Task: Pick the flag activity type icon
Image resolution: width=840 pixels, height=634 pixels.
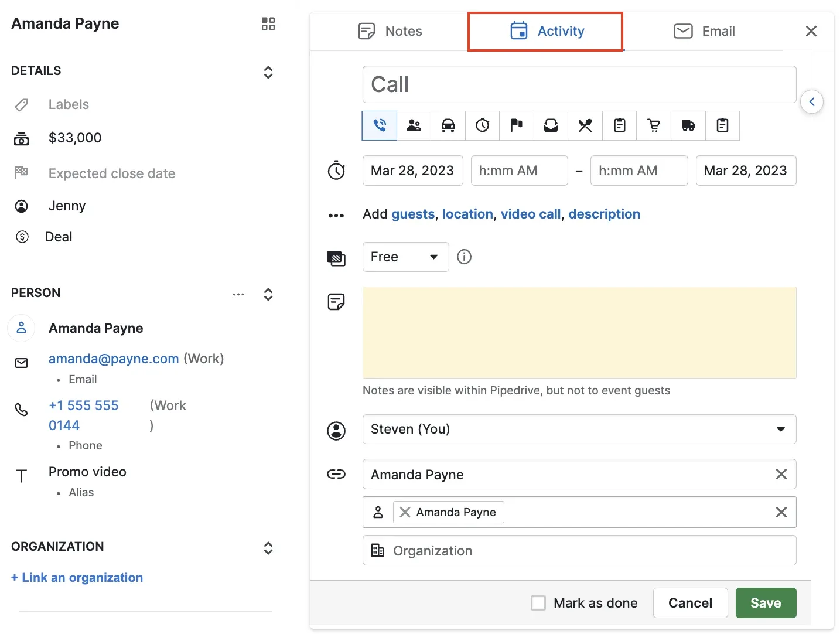Action: [517, 125]
